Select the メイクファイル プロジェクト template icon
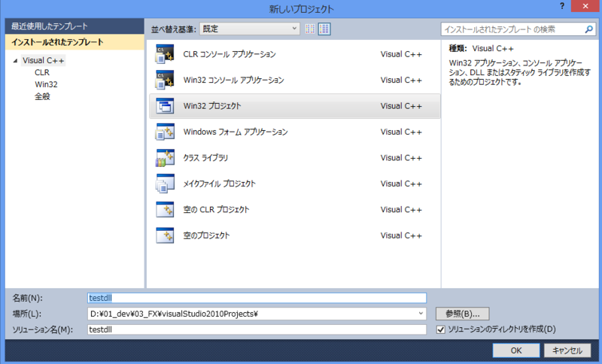The width and height of the screenshot is (602, 364). 165,184
